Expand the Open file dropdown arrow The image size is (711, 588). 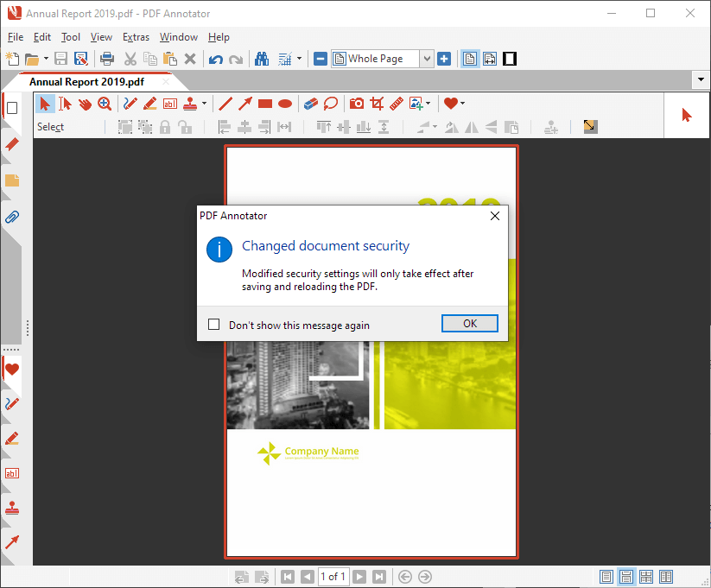(46, 59)
